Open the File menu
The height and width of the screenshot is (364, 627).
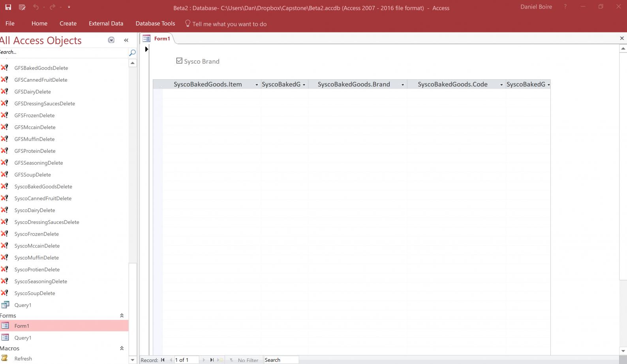pos(10,23)
